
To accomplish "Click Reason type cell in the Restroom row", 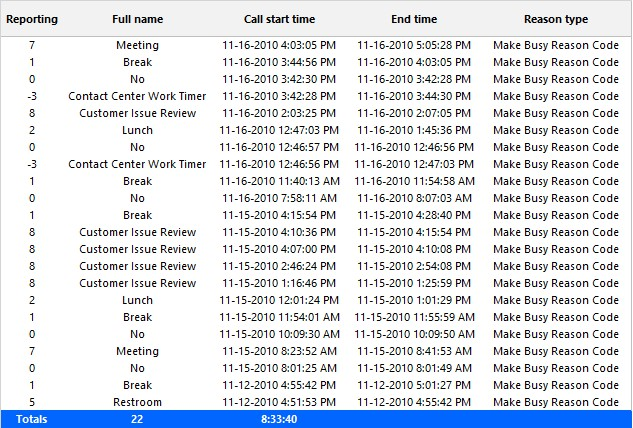I will (556, 402).
